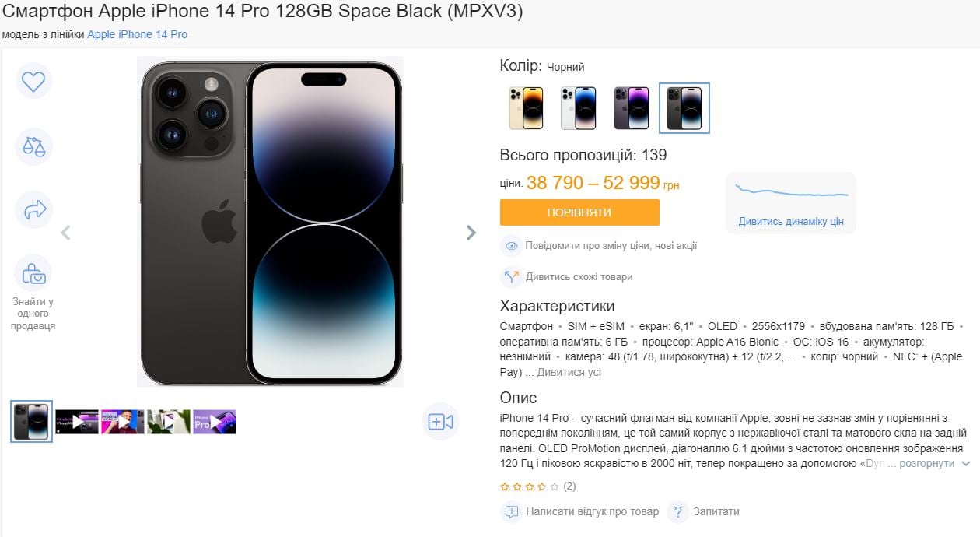Choose the silver iPhone color swatch
This screenshot has height=537, width=980.
[579, 108]
